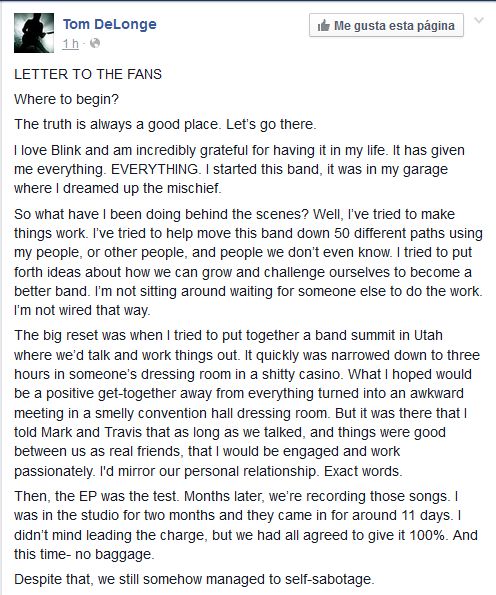Image resolution: width=496 pixels, height=595 pixels.
Task: Open the '1 h' post timestamp link
Action: pos(71,44)
